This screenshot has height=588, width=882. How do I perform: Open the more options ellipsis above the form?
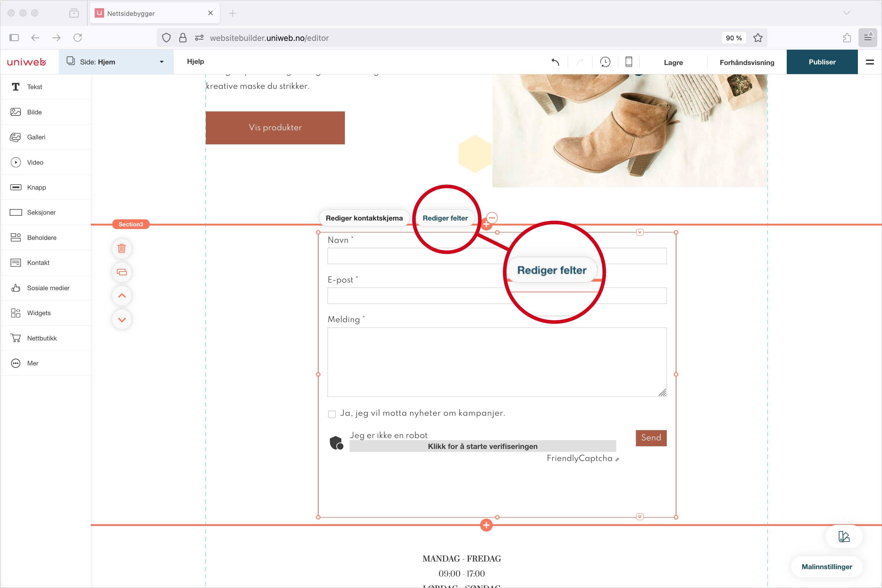pyautogui.click(x=492, y=218)
